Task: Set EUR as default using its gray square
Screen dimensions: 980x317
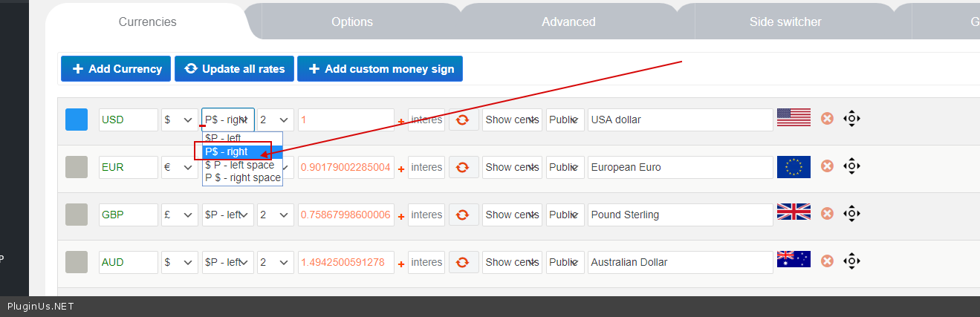Action: [x=77, y=167]
